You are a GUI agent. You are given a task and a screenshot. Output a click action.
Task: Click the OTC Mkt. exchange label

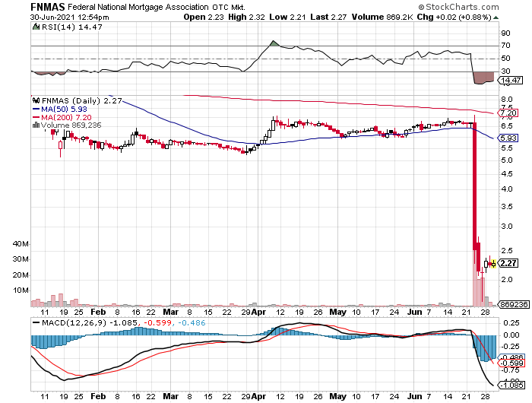pyautogui.click(x=229, y=8)
